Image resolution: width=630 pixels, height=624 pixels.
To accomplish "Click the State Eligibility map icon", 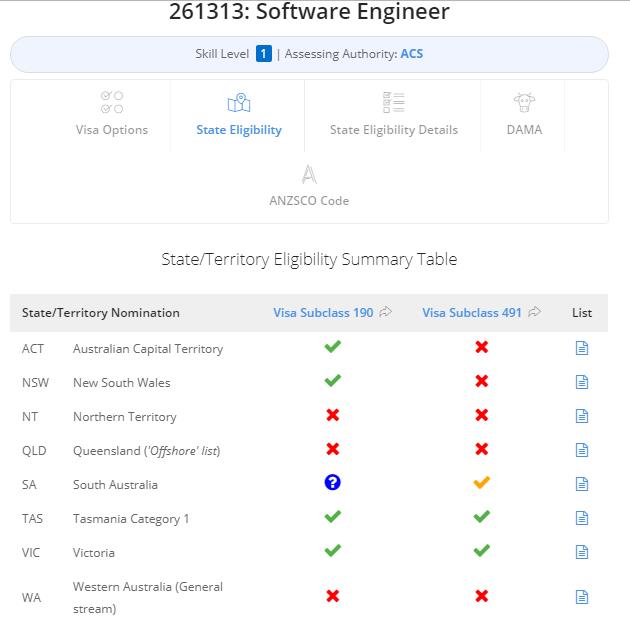I will 239,103.
